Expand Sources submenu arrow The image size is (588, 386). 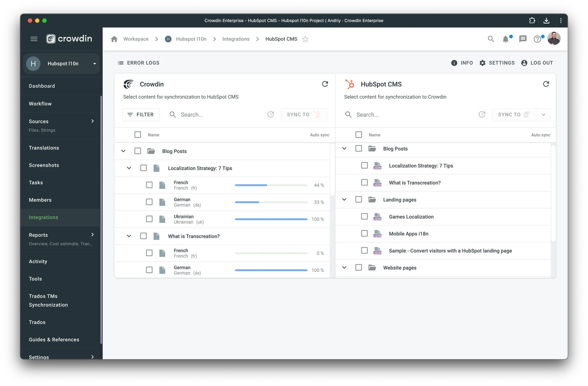click(x=92, y=121)
